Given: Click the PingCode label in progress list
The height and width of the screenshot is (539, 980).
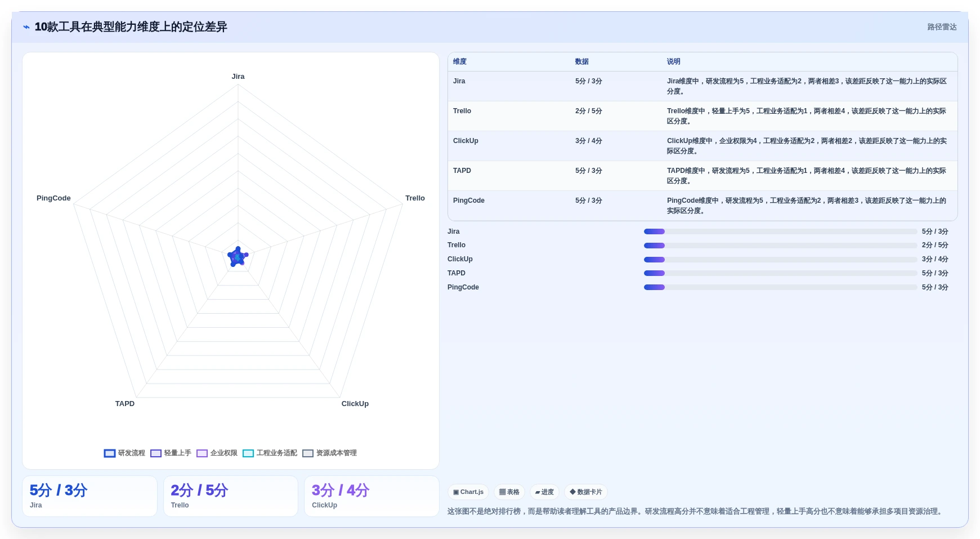Looking at the screenshot, I should 463,287.
